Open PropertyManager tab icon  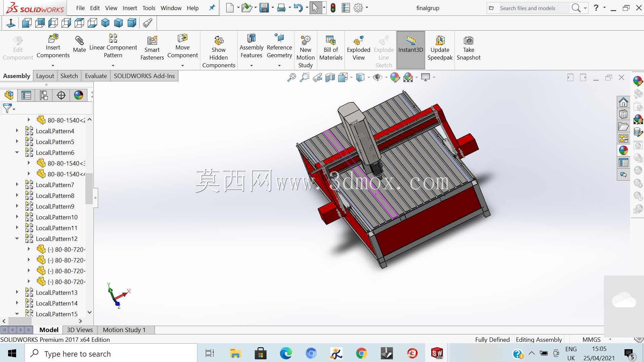coord(26,95)
